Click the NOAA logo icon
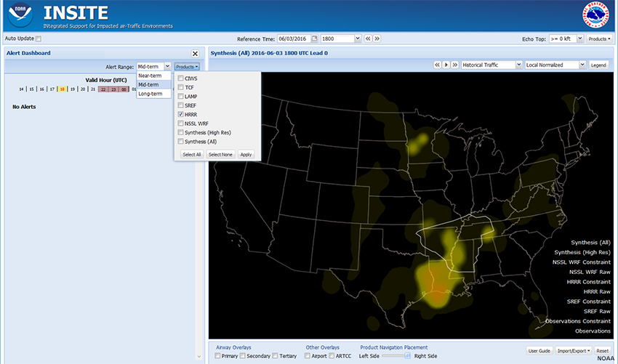The height and width of the screenshot is (364, 618). click(20, 15)
